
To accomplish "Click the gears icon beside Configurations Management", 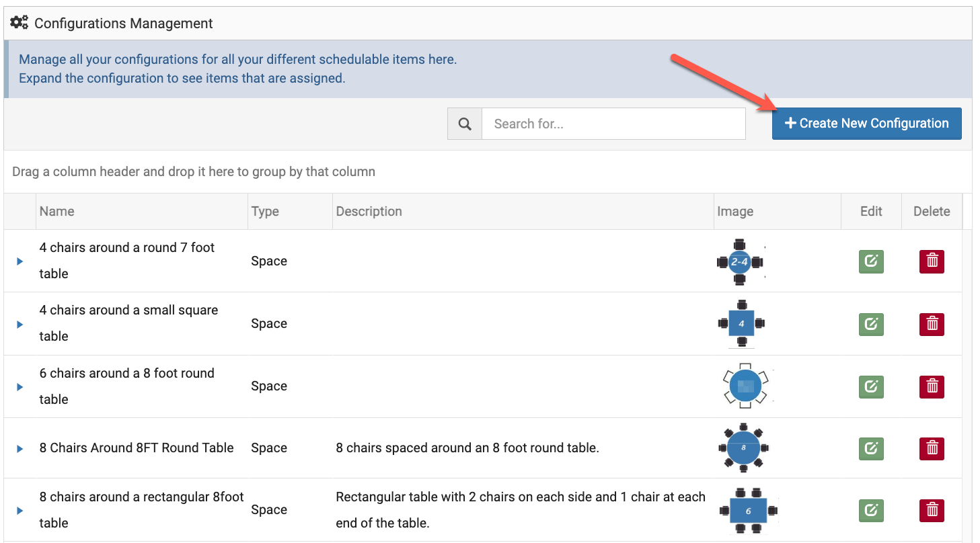I will click(20, 24).
